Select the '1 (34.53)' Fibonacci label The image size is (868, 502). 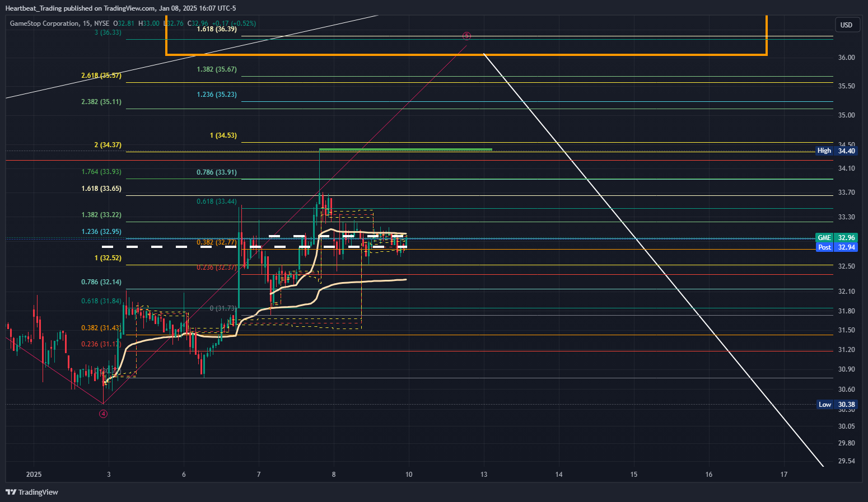[x=223, y=135]
